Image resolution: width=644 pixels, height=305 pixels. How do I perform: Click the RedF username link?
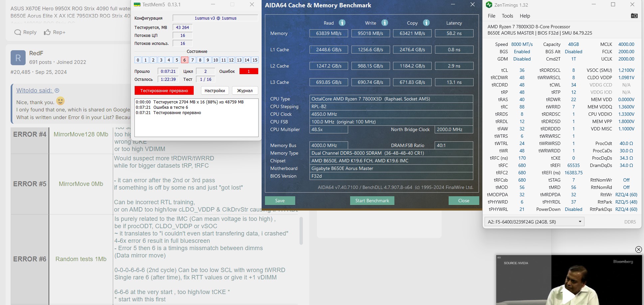pyautogui.click(x=36, y=53)
